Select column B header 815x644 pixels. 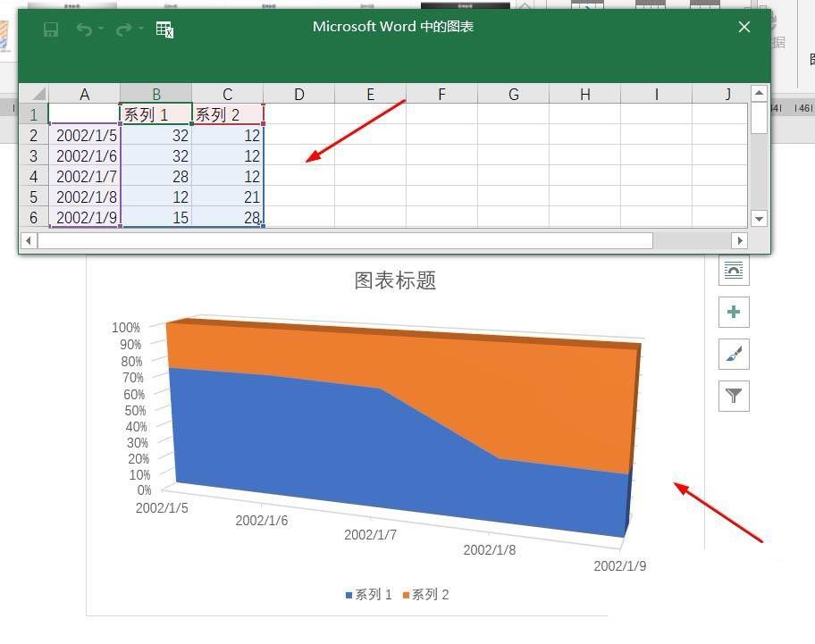point(155,94)
